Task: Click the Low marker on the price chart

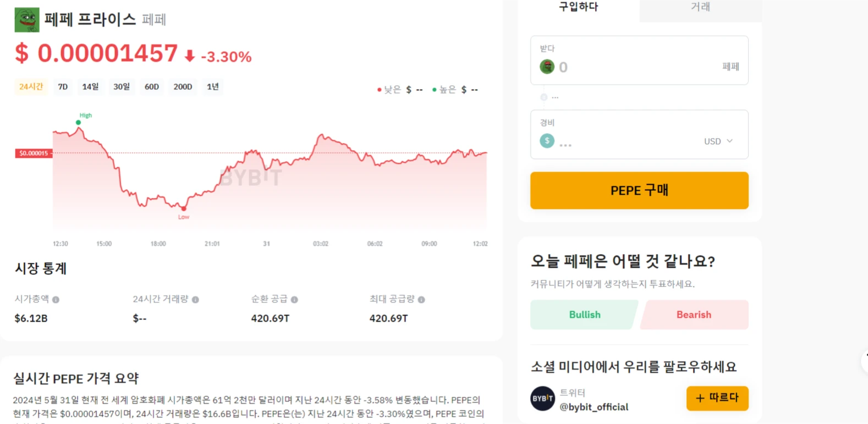Action: pos(183,208)
